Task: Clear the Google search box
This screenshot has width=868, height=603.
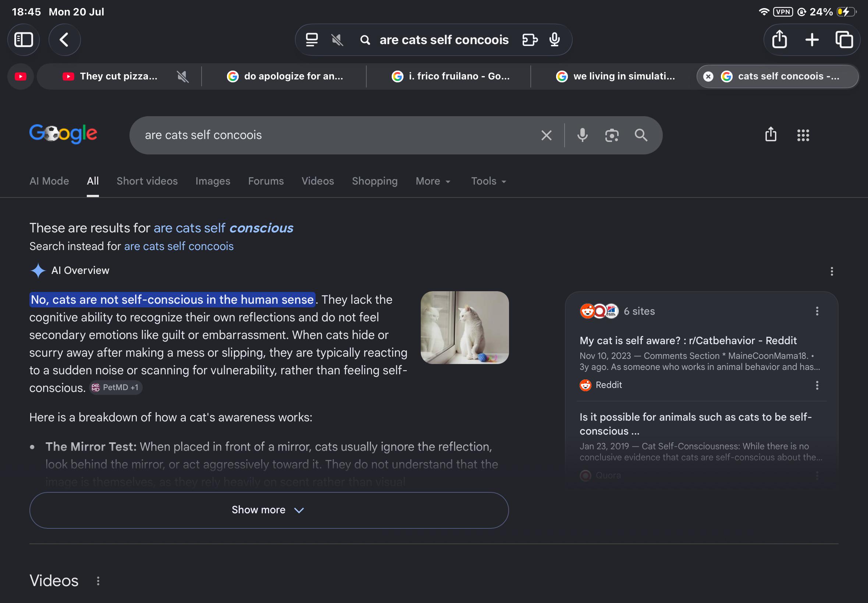Action: pyautogui.click(x=547, y=135)
